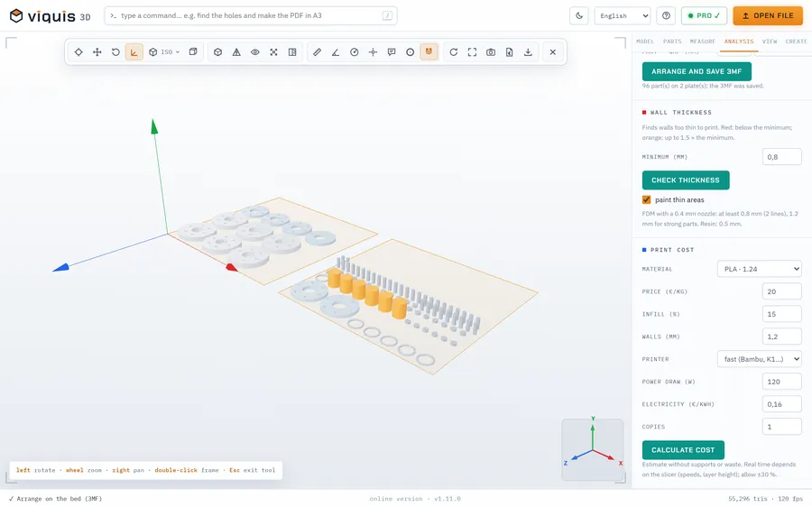Take a screenshot with camera icon
Image resolution: width=812 pixels, height=507 pixels.
(x=491, y=51)
